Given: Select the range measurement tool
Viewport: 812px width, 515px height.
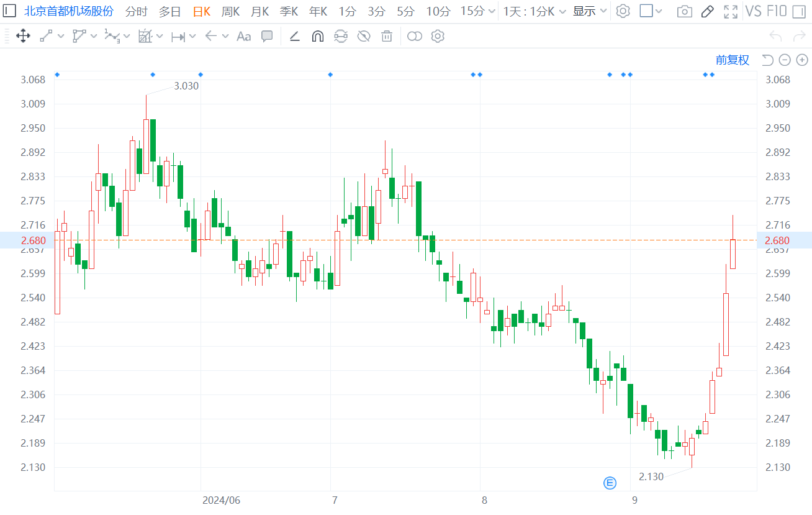Looking at the screenshot, I should [x=178, y=37].
